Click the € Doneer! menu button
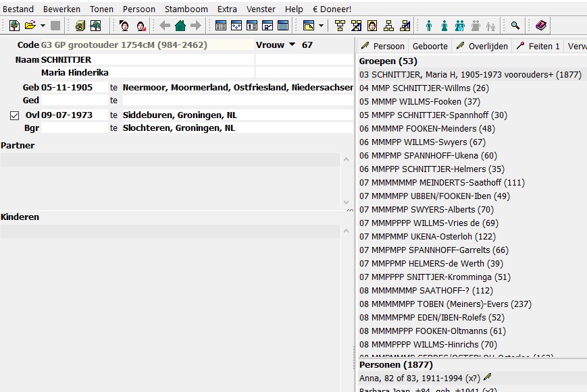587x392 pixels. pyautogui.click(x=332, y=9)
